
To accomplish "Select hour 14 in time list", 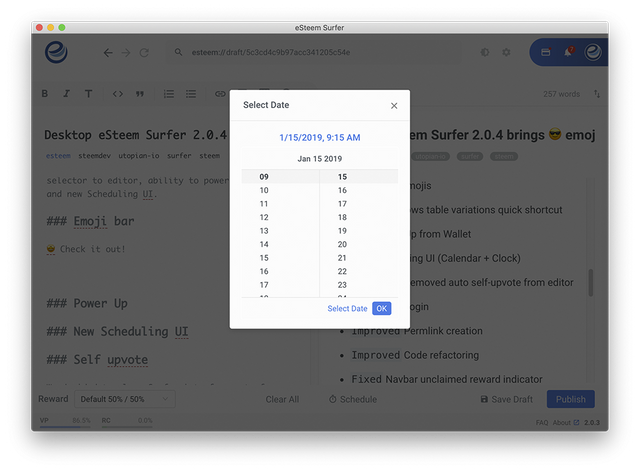I will [280, 244].
